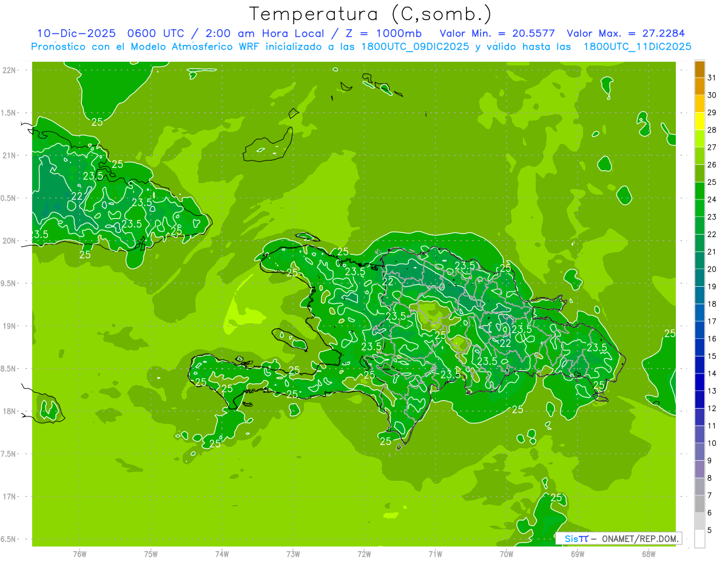Screen dimensions: 728x562
Task: Pick the teal swatch between 19 and 20
Action: (699, 278)
